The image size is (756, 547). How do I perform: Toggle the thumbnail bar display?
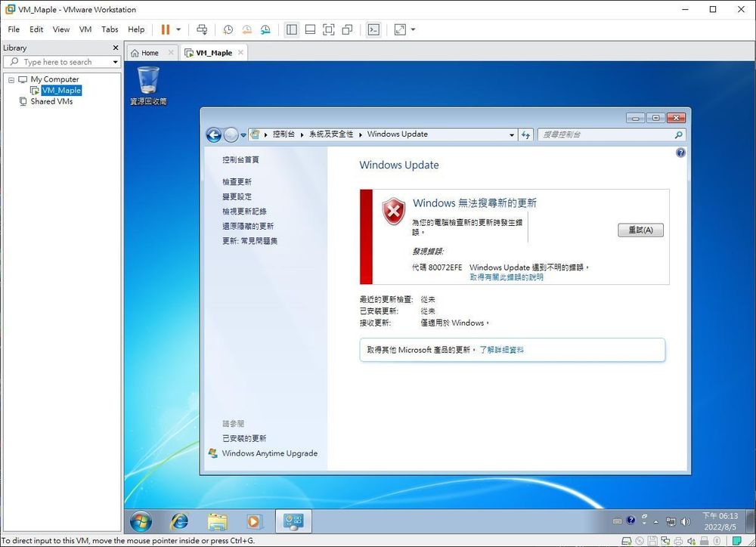[310, 29]
